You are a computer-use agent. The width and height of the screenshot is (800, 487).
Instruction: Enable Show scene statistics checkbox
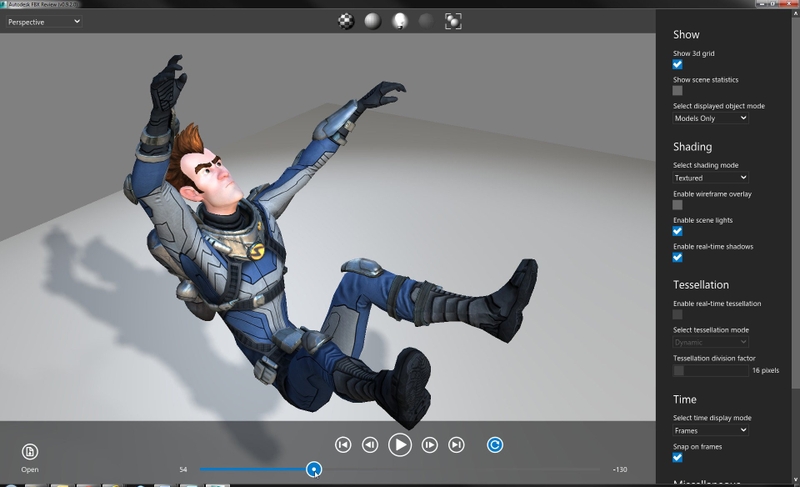678,91
